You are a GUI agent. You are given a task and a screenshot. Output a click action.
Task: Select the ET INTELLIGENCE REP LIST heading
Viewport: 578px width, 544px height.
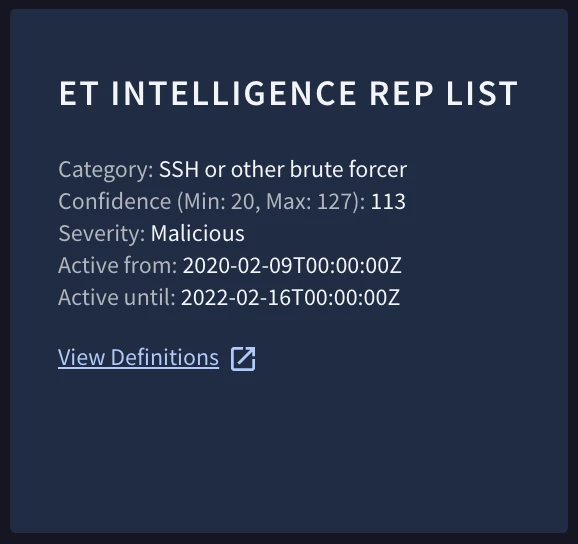pos(289,94)
